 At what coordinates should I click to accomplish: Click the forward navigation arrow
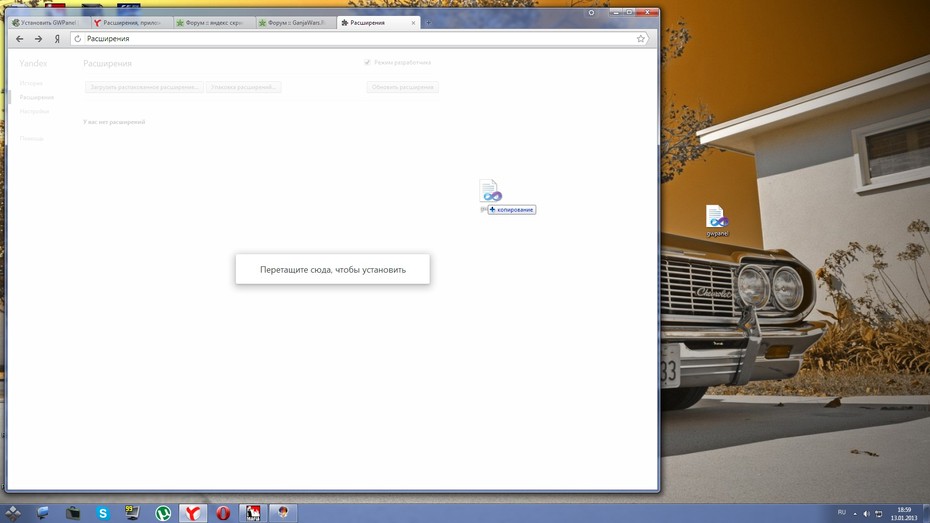(39, 39)
